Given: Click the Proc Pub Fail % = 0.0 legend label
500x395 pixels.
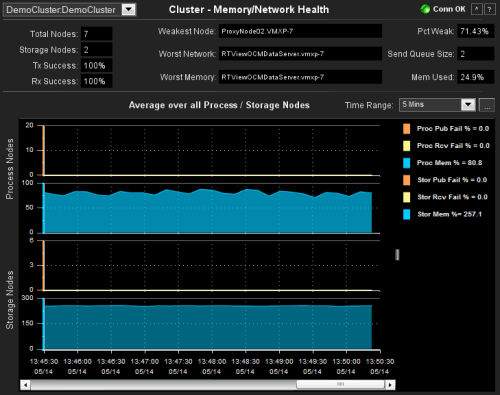Looking at the screenshot, I should (x=453, y=129).
